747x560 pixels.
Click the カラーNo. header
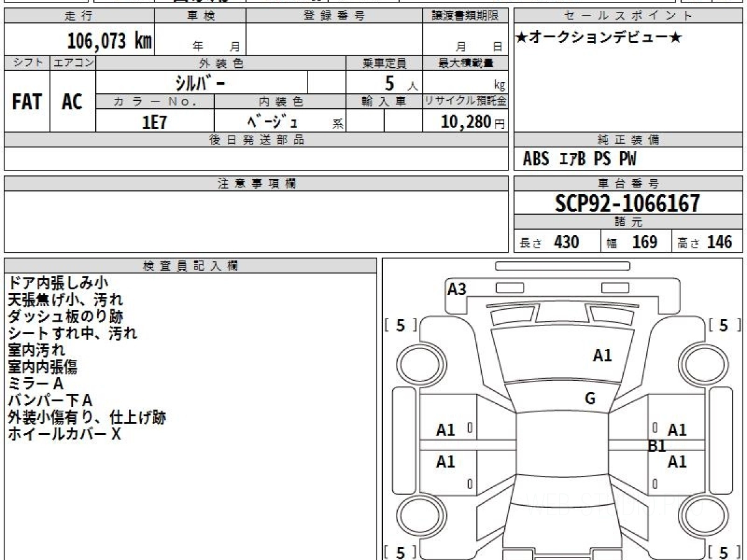(x=155, y=101)
